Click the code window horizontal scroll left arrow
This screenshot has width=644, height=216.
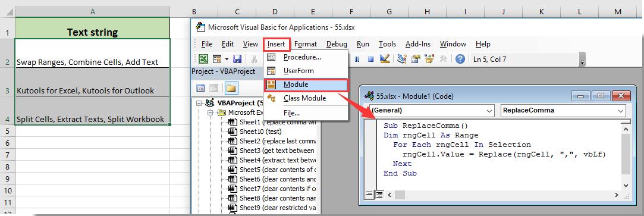click(x=389, y=195)
